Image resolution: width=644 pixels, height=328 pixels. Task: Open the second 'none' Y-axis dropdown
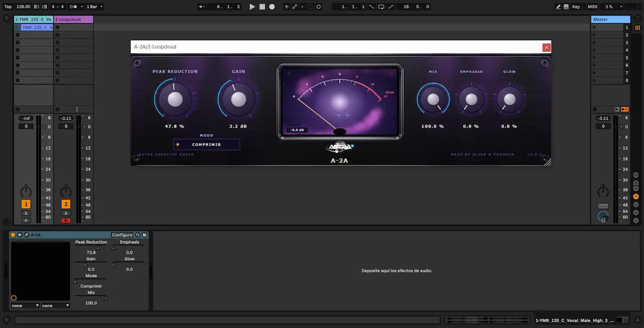(x=55, y=306)
